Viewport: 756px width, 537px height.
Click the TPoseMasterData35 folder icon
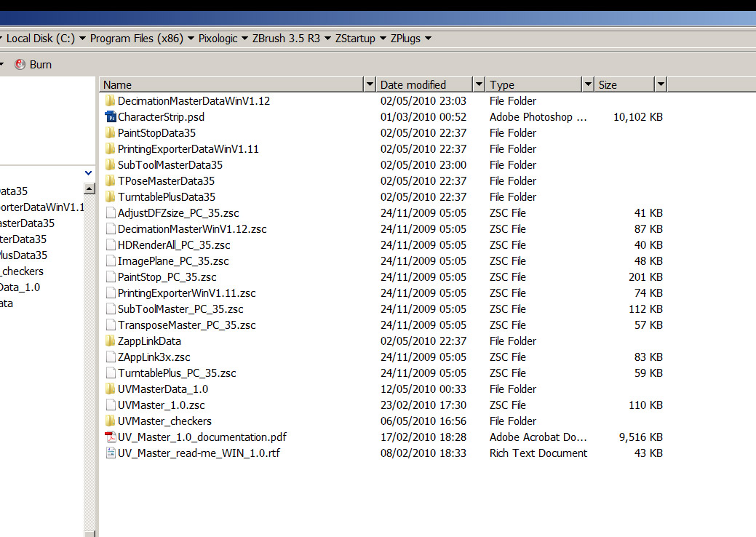110,180
